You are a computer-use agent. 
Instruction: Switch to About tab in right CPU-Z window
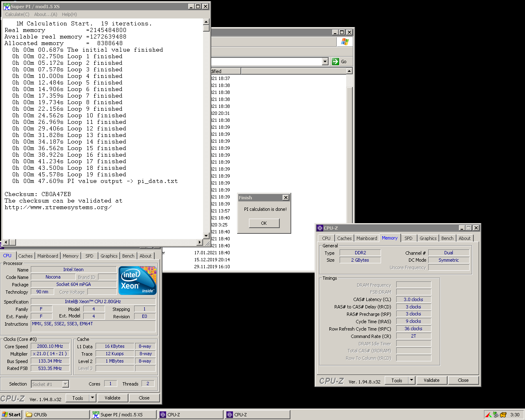click(465, 238)
